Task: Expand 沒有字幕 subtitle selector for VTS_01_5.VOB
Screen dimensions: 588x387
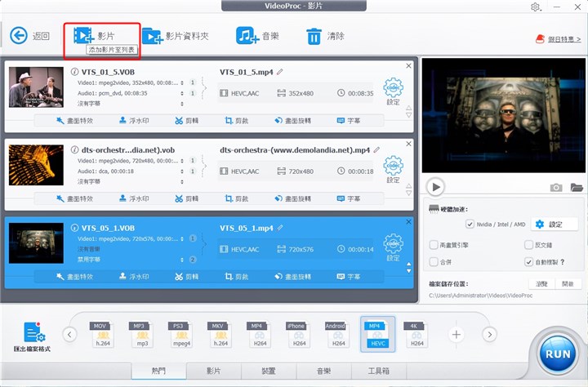Action: pos(182,104)
